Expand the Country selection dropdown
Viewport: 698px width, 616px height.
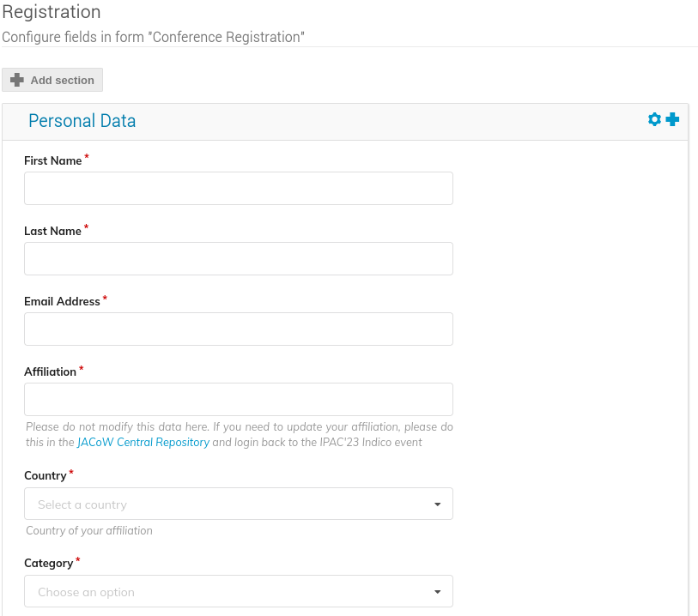(238, 504)
